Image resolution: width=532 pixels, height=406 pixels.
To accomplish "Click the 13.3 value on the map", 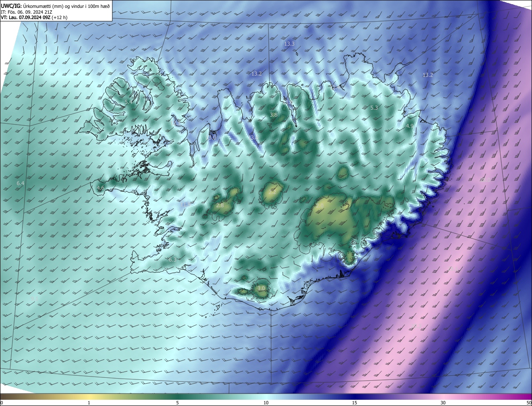I will 289,44.
